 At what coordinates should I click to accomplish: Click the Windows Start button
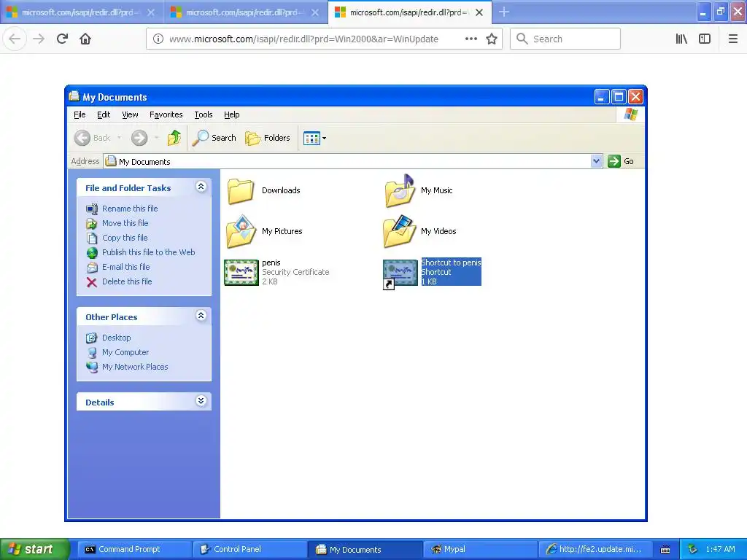[35, 549]
